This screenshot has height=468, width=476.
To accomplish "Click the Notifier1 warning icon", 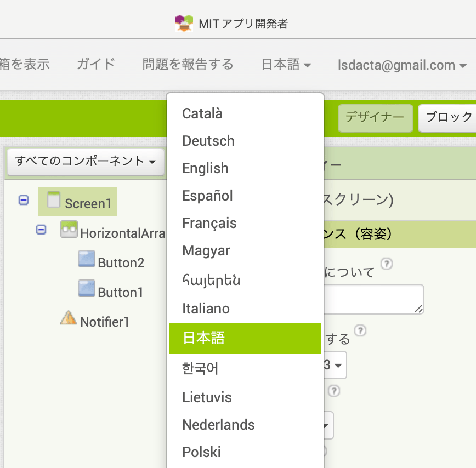I will pos(69,318).
